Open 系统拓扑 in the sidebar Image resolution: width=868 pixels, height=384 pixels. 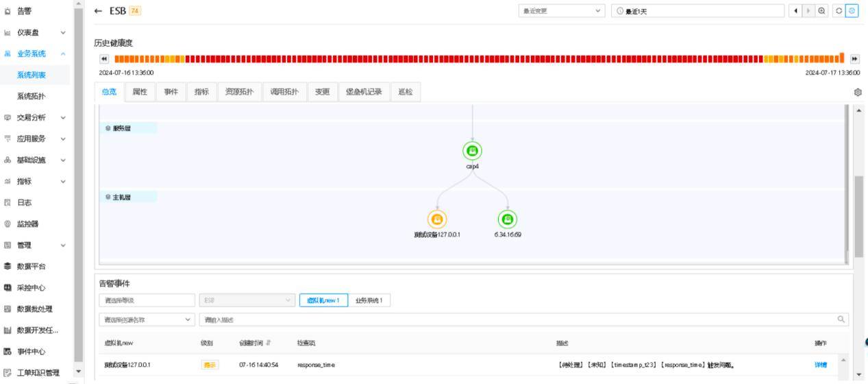(31, 96)
